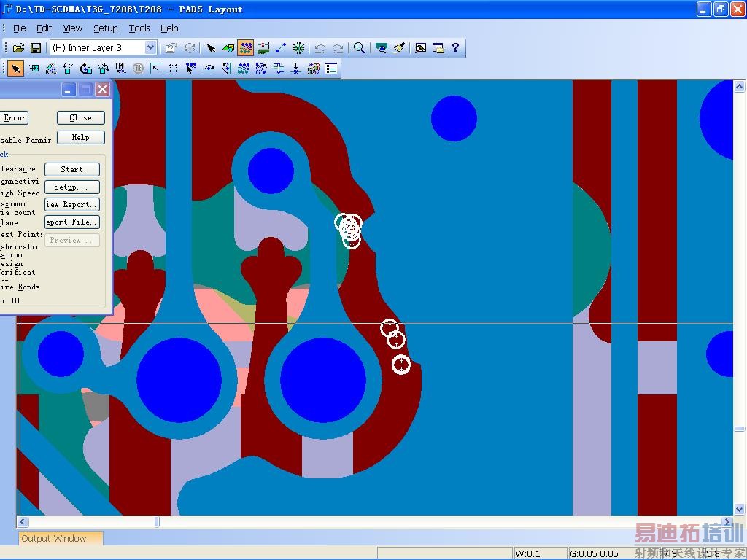Open the Output Window tab
747x560 pixels.
coord(54,539)
